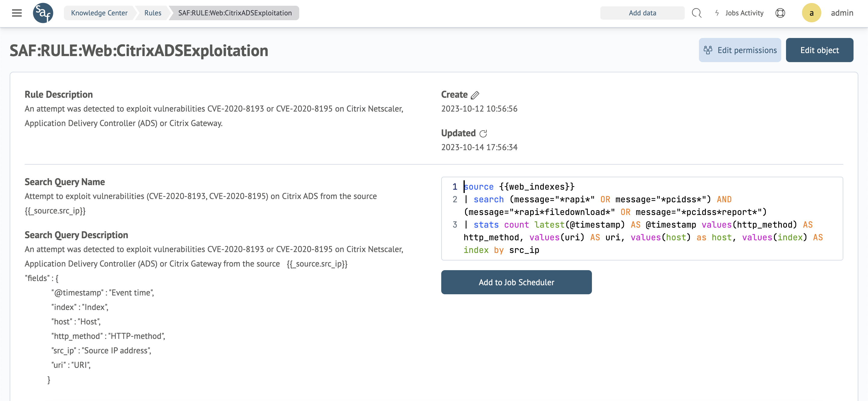Navigate to Rules breadcrumb

[x=153, y=13]
